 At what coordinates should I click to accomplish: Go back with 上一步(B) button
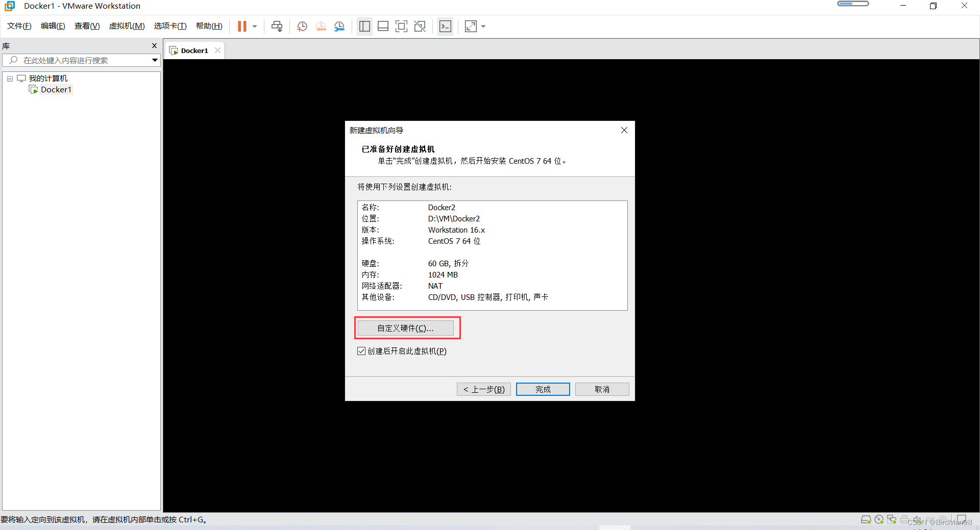[484, 389]
